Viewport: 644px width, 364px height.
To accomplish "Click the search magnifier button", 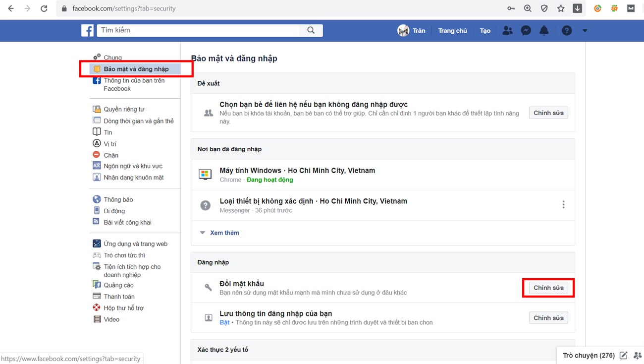I will tap(311, 30).
